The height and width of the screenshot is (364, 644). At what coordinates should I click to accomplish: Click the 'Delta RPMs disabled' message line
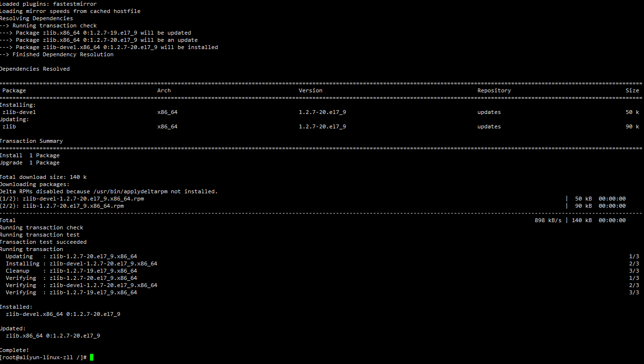[x=109, y=191]
